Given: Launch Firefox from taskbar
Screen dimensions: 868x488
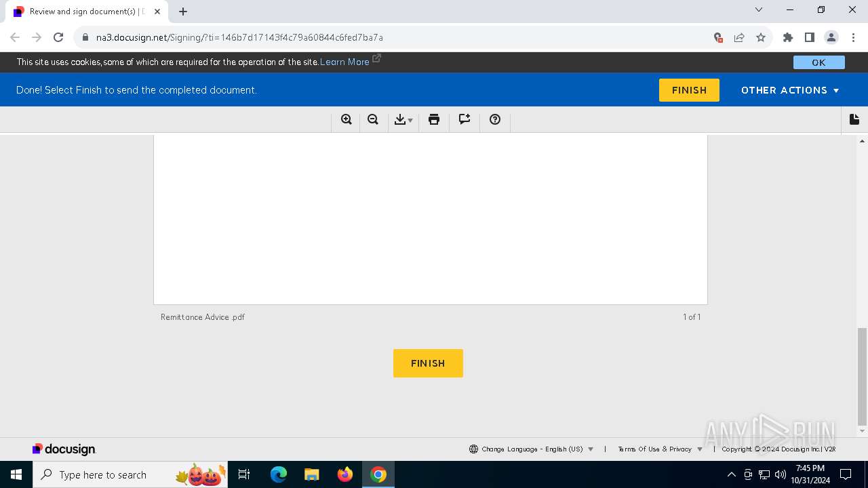Looking at the screenshot, I should pyautogui.click(x=345, y=474).
